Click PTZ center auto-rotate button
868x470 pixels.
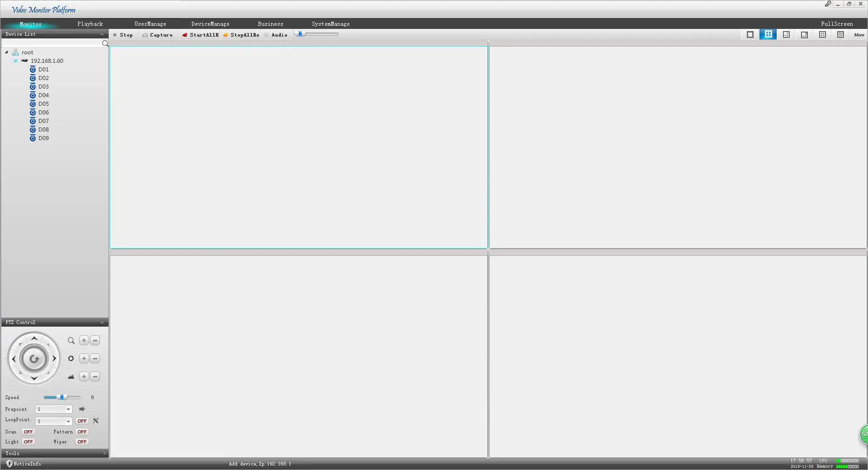(x=34, y=359)
